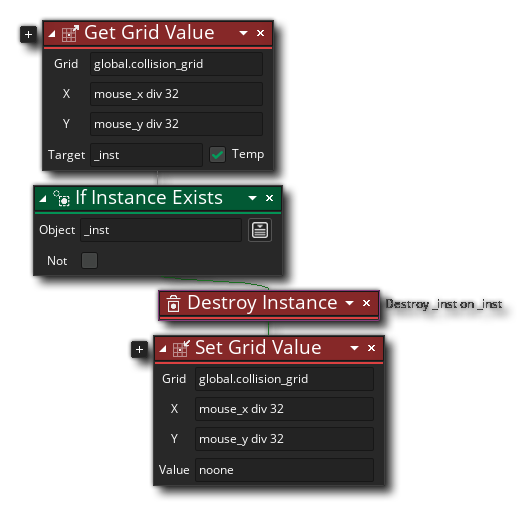Screen dimensions: 522x506
Task: Click the Temp label
Action: click(x=248, y=154)
